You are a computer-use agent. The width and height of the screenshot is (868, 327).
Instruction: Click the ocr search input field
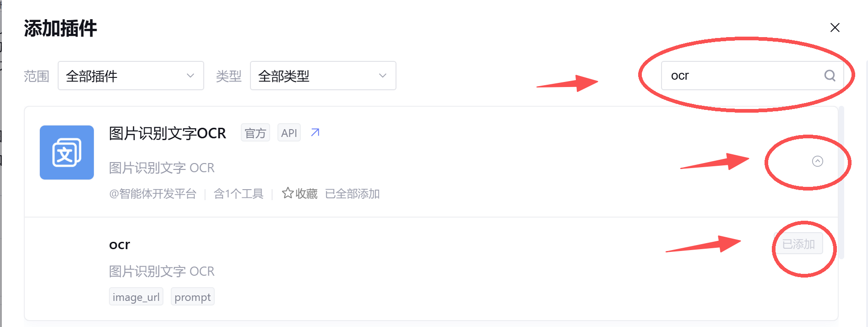[x=752, y=76]
